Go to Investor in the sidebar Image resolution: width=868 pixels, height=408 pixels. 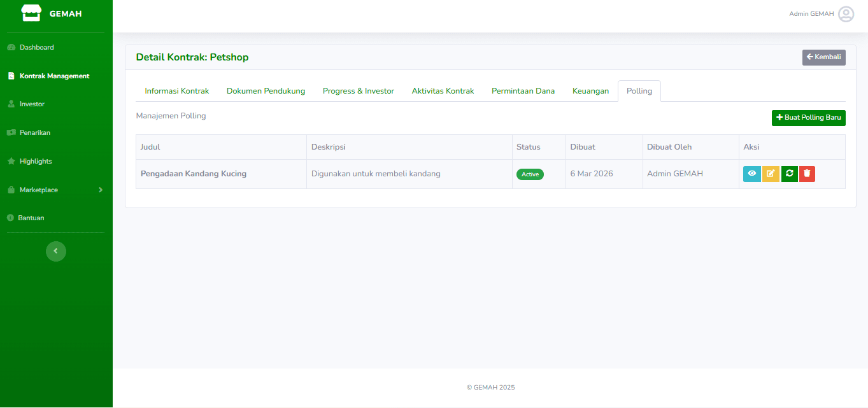(32, 104)
